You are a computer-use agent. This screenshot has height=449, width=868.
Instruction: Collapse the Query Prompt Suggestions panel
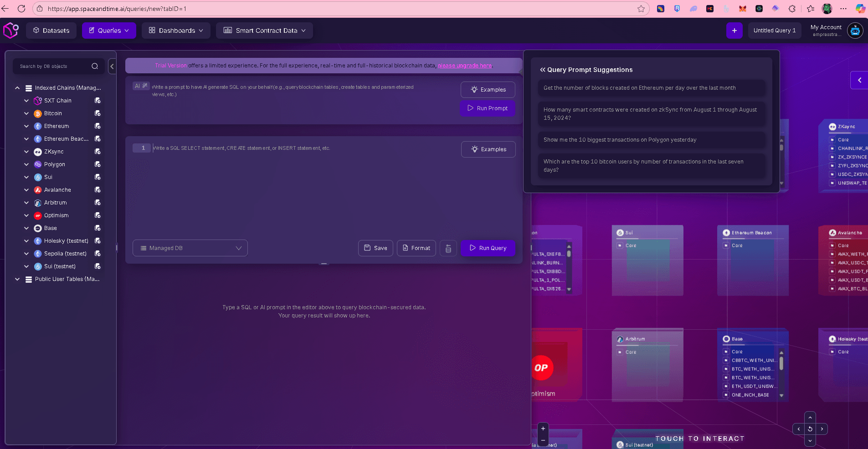coord(543,70)
